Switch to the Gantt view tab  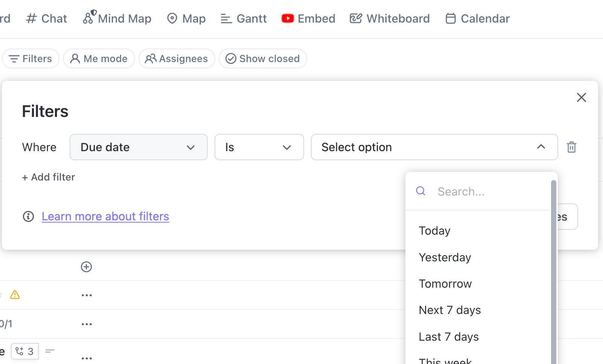point(244,18)
